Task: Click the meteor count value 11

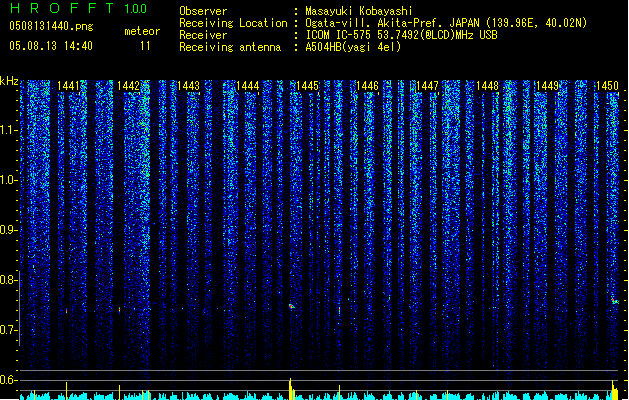Action: 145,46
